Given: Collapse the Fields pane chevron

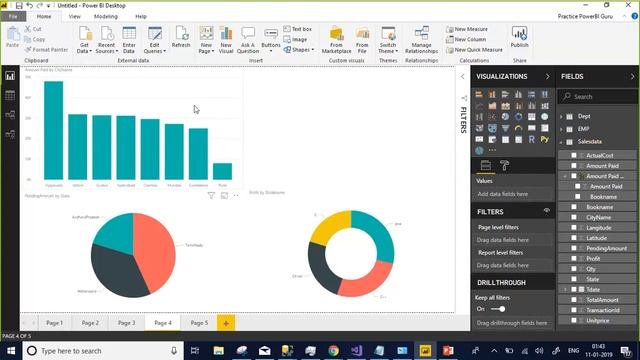Looking at the screenshot, I should click(x=632, y=76).
